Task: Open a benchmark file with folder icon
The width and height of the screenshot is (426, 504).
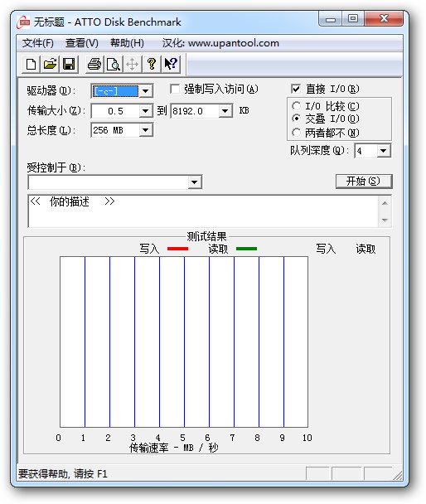Action: click(x=50, y=65)
